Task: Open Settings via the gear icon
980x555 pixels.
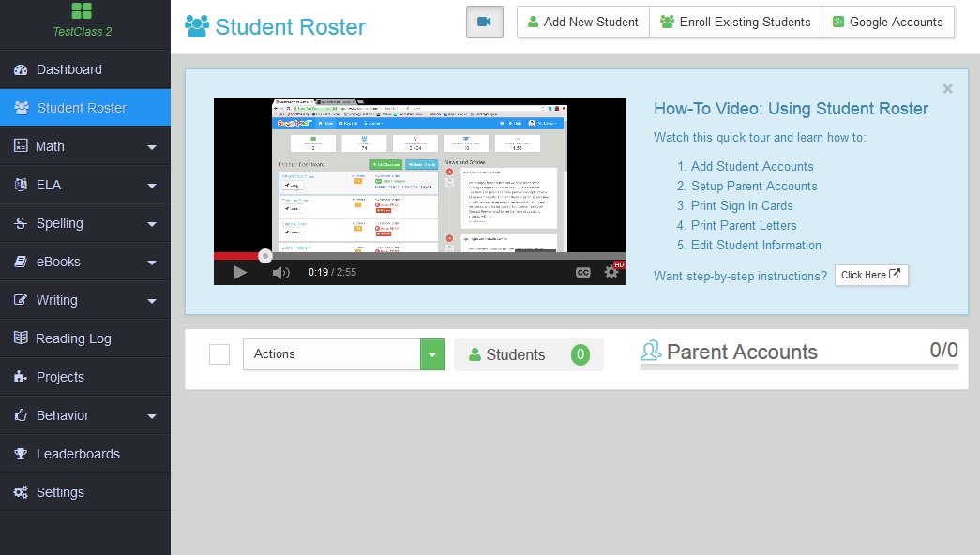Action: [x=24, y=491]
